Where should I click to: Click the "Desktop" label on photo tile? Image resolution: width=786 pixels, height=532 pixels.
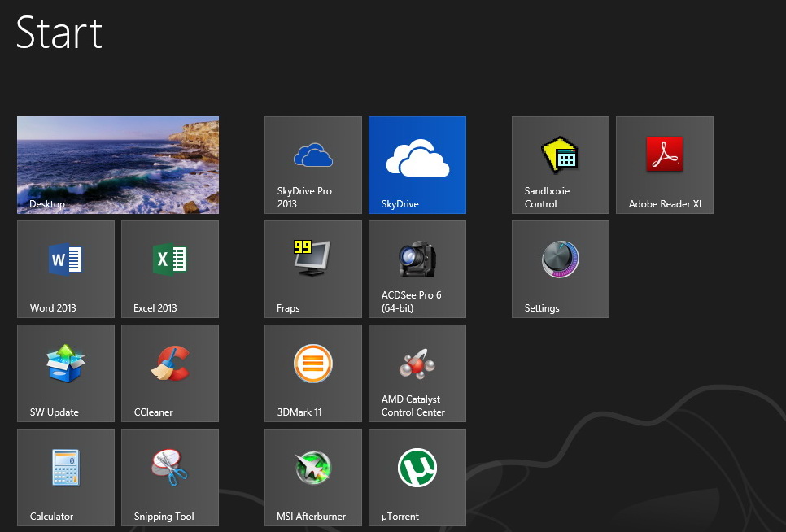coord(47,204)
